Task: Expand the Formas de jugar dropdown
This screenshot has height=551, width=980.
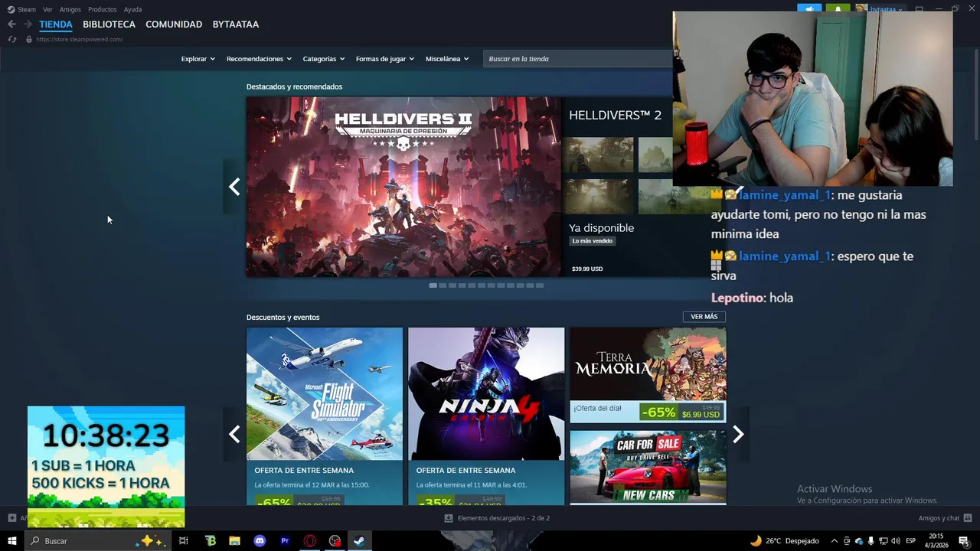Action: pyautogui.click(x=384, y=59)
